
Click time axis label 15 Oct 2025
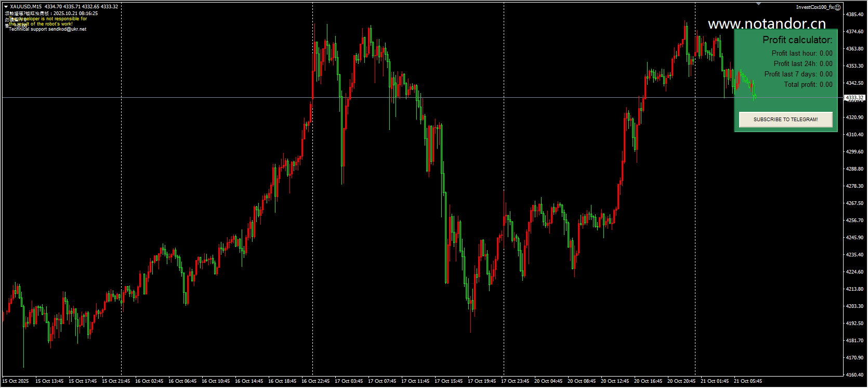[16, 381]
